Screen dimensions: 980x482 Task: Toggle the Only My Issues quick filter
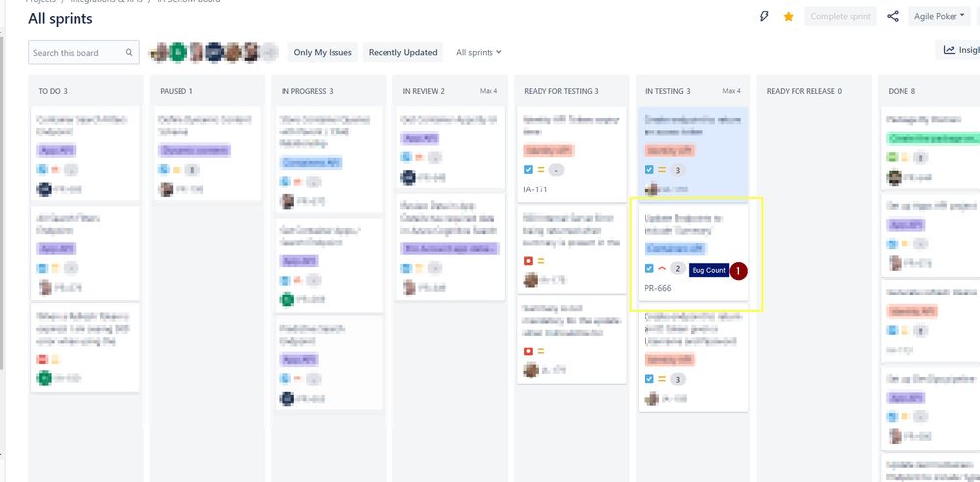323,52
